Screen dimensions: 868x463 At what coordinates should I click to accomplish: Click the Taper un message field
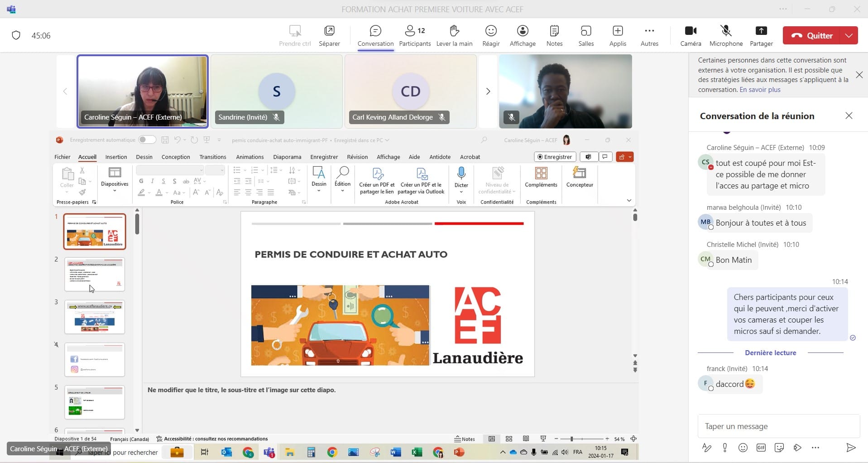(778, 426)
